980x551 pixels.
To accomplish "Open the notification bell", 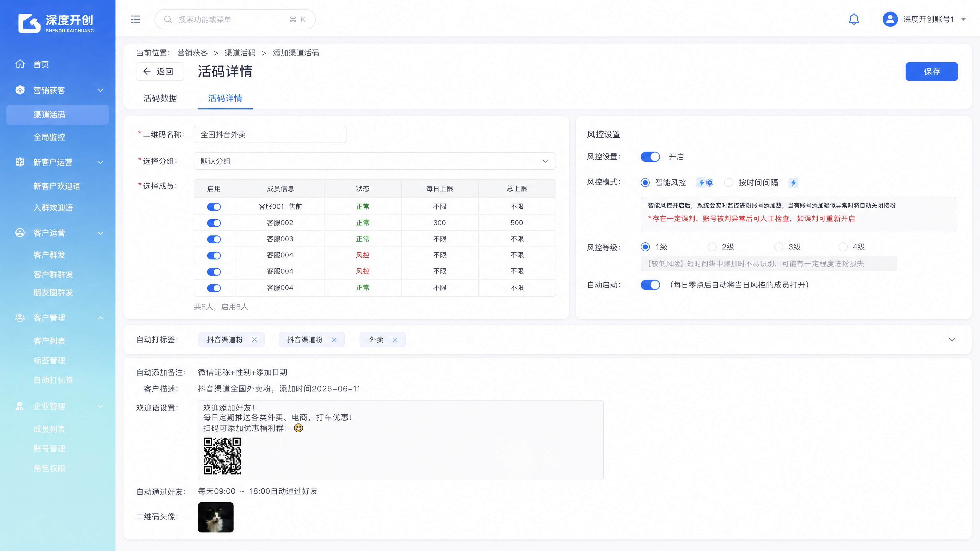I will (854, 19).
